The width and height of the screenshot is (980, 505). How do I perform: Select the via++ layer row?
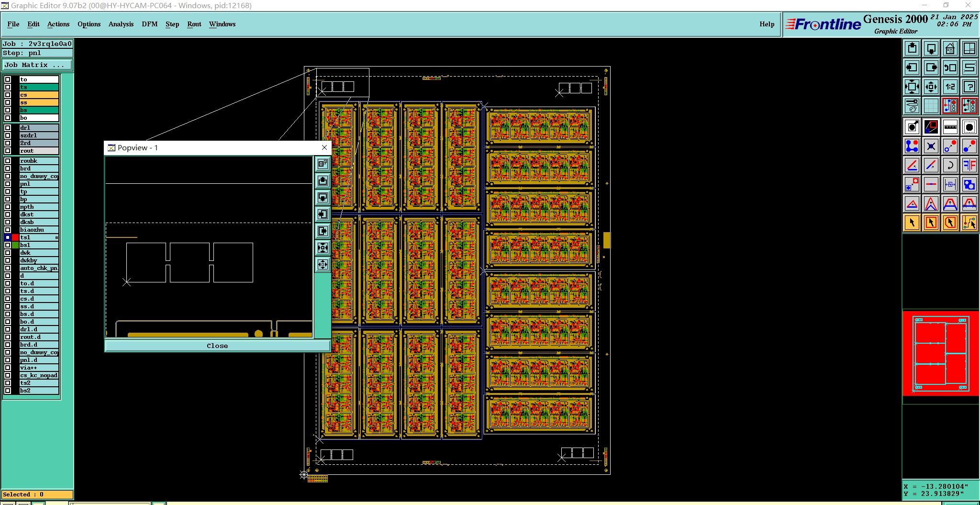(39, 368)
